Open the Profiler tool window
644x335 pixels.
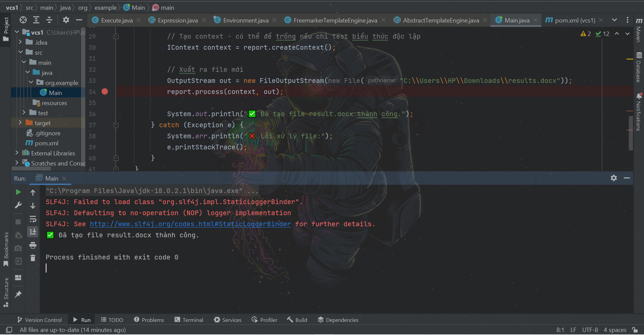click(265, 320)
